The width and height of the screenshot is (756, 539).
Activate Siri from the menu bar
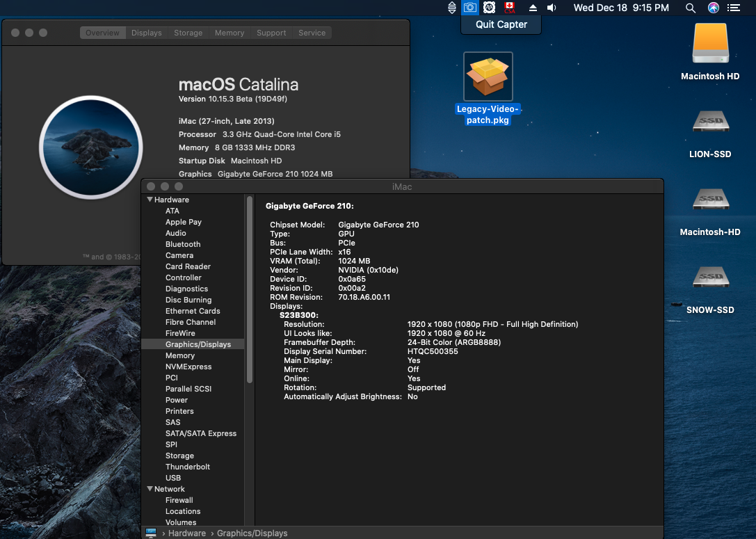click(x=714, y=8)
